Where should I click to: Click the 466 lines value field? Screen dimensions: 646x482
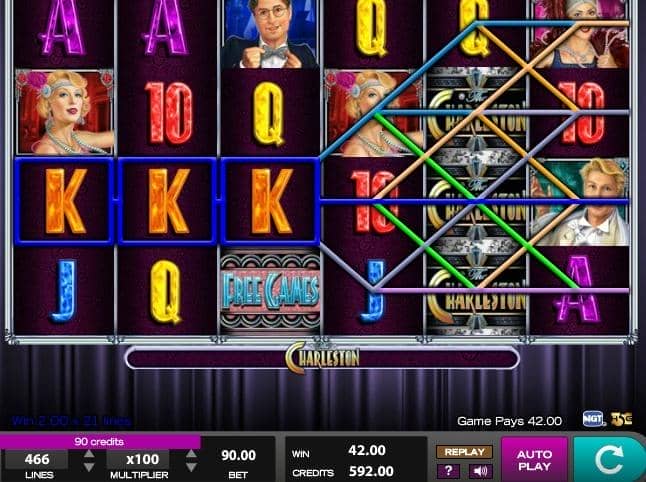point(37,459)
